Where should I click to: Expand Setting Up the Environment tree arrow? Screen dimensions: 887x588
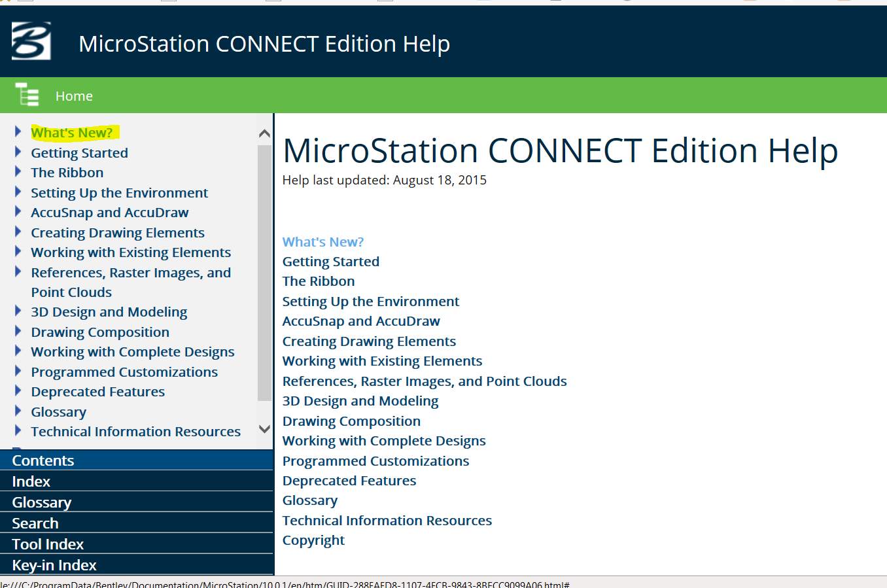(18, 192)
